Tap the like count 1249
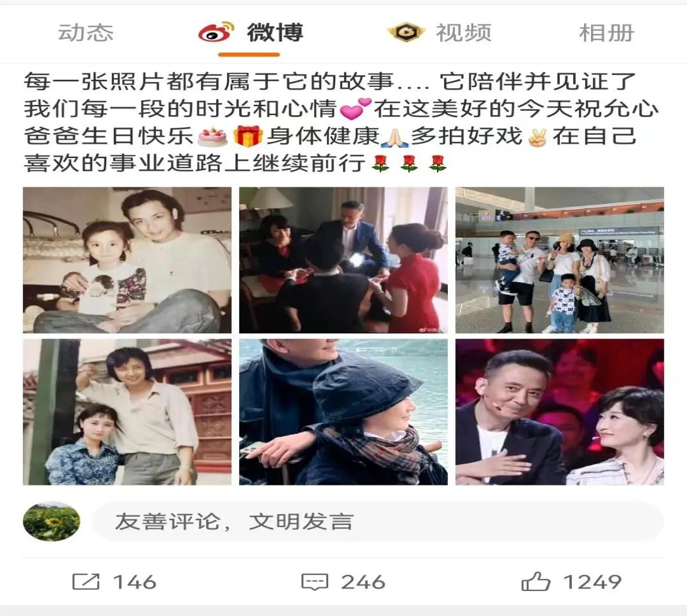 pyautogui.click(x=592, y=582)
